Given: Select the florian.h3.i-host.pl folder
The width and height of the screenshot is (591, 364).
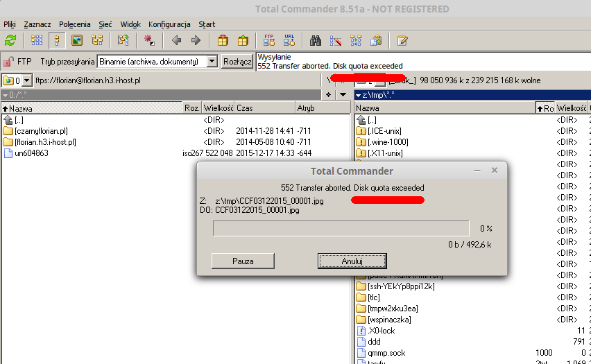Looking at the screenshot, I should (45, 142).
